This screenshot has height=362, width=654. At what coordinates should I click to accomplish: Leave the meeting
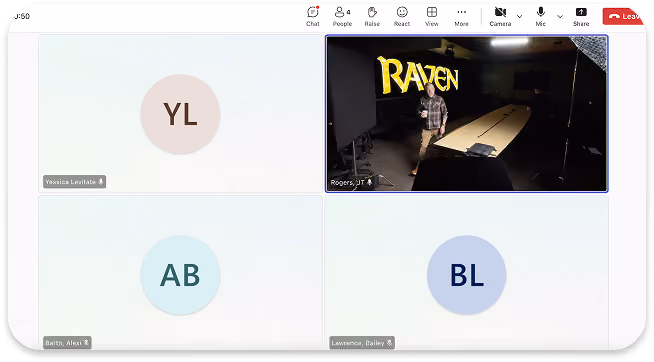[x=623, y=17]
